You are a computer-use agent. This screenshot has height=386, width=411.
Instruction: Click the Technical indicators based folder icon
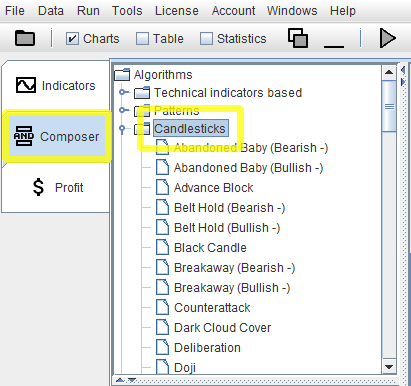point(142,93)
